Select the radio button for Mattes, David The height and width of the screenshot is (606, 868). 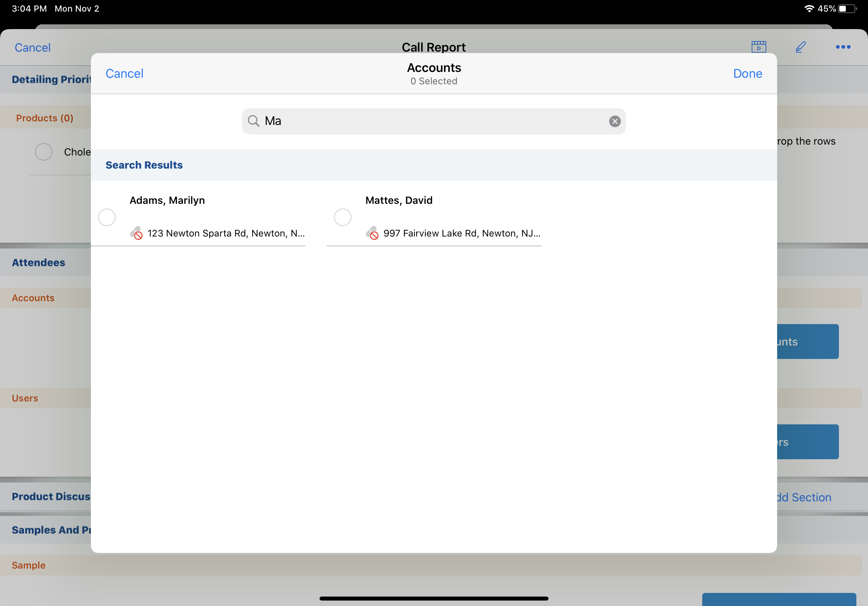click(x=342, y=217)
